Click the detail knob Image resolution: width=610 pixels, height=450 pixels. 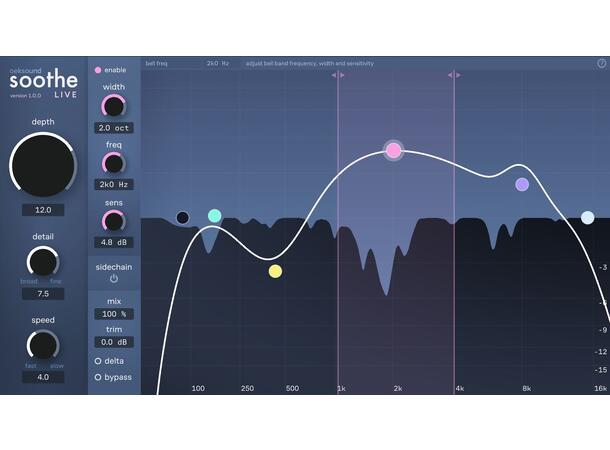[x=43, y=262]
